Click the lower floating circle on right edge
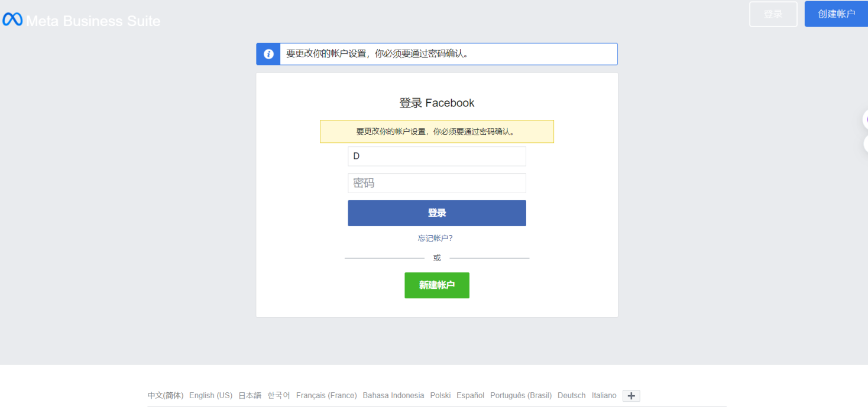Viewport: 868px width, 407px height. point(865,144)
